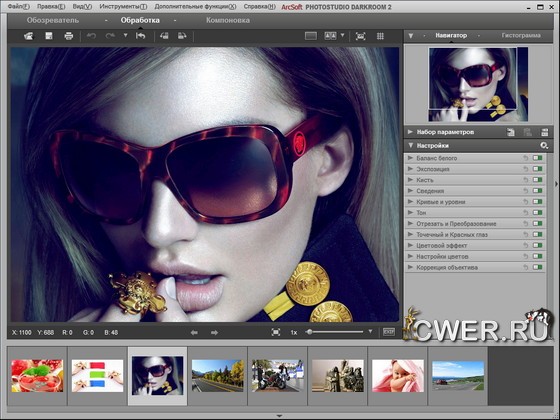Toggle the Баланс белого switch
Screen dimensions: 560x420
[x=538, y=158]
